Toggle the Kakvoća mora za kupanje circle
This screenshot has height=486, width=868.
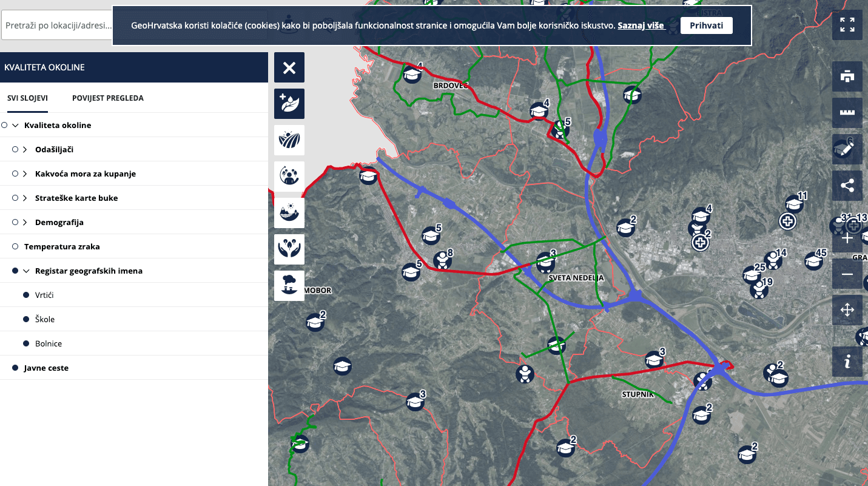15,174
